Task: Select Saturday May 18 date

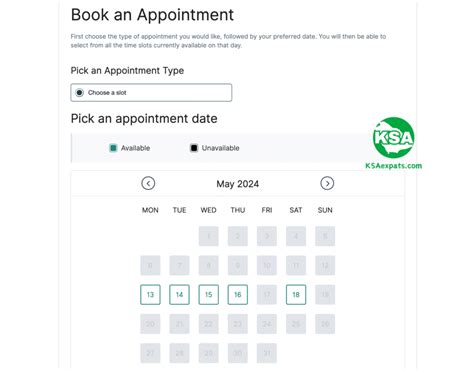Action: [x=296, y=295]
